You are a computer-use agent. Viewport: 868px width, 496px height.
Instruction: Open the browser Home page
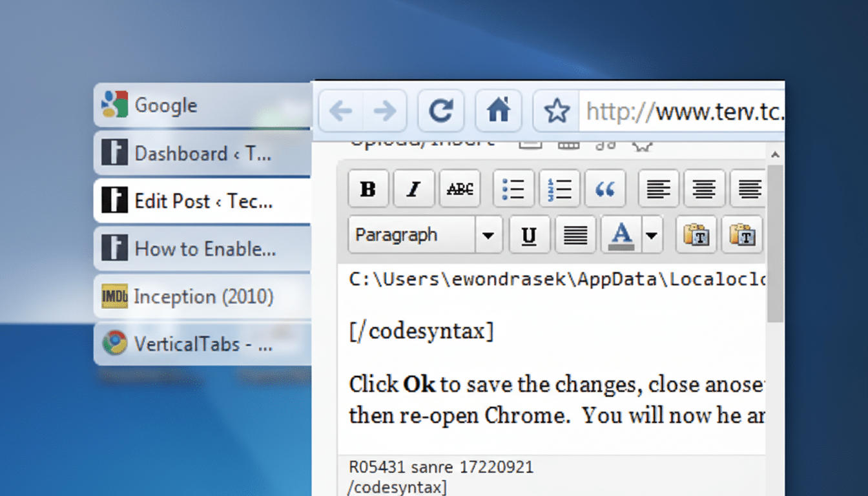[498, 110]
